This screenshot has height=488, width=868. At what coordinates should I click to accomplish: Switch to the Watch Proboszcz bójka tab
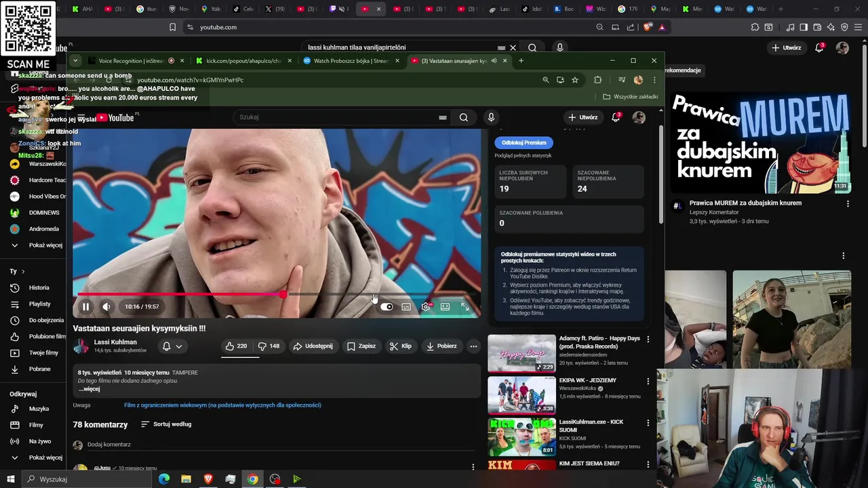pos(351,61)
